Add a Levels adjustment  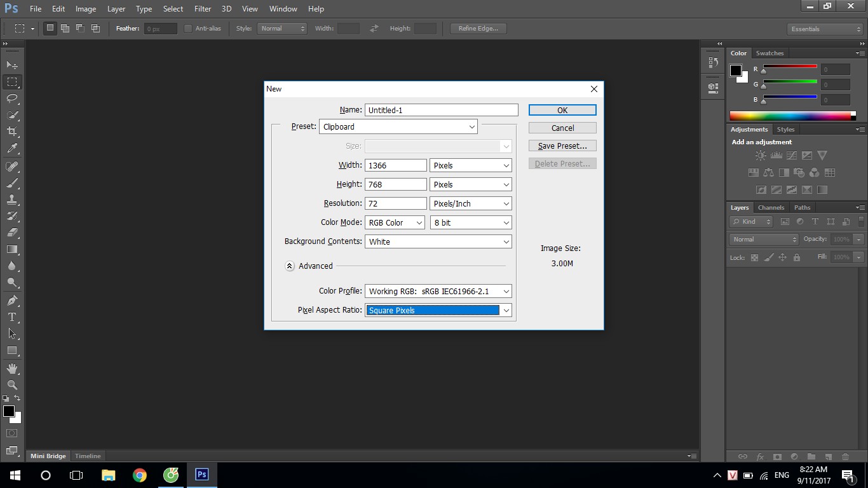[776, 156]
